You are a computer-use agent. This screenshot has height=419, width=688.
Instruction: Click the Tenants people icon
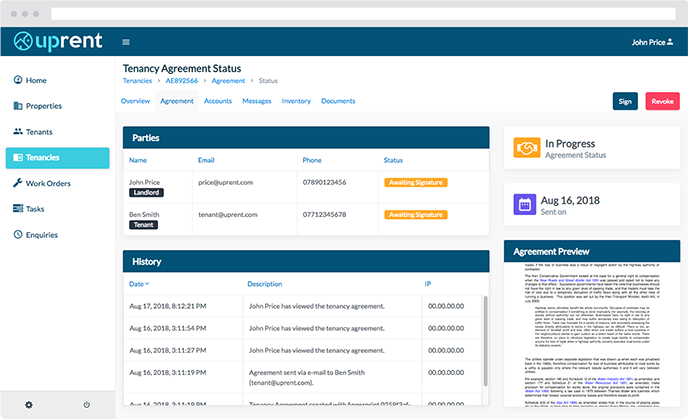click(18, 131)
